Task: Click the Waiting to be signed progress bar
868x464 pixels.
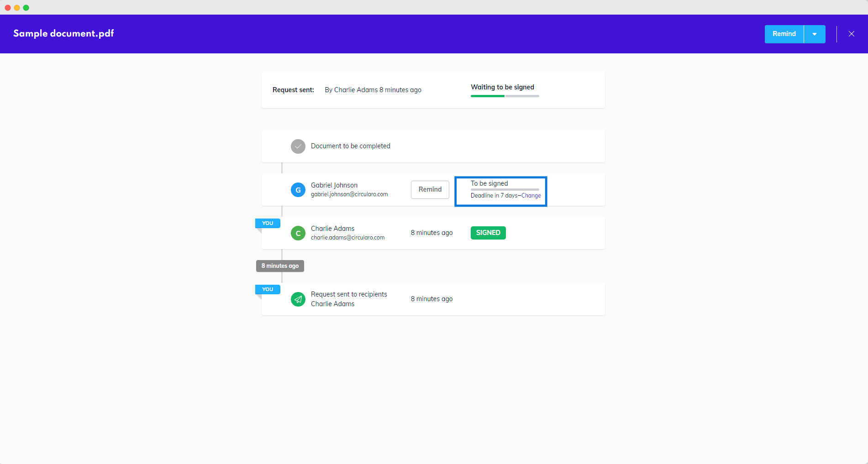Action: coord(505,96)
